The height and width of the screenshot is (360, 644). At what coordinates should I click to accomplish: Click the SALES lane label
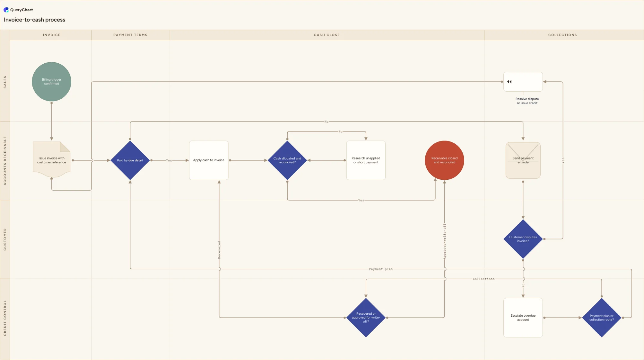5,82
